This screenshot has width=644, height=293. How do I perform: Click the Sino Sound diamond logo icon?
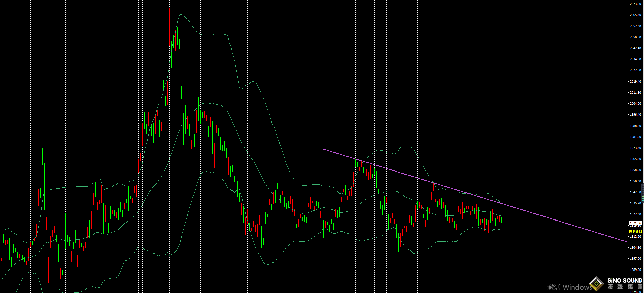[x=596, y=284]
